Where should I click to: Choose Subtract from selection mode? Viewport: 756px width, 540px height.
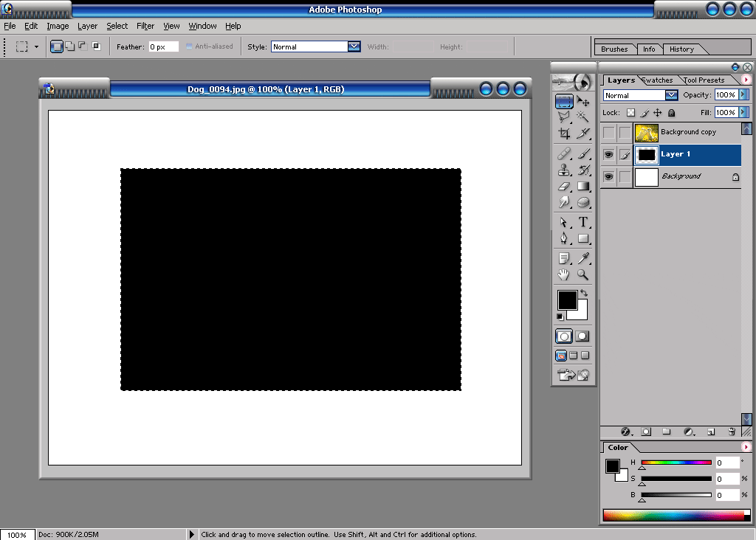click(x=83, y=46)
